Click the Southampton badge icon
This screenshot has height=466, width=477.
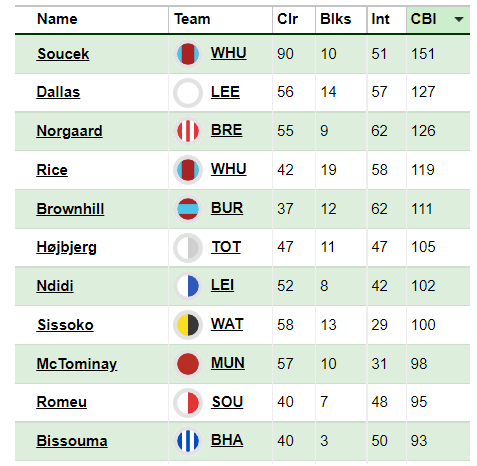click(x=188, y=402)
